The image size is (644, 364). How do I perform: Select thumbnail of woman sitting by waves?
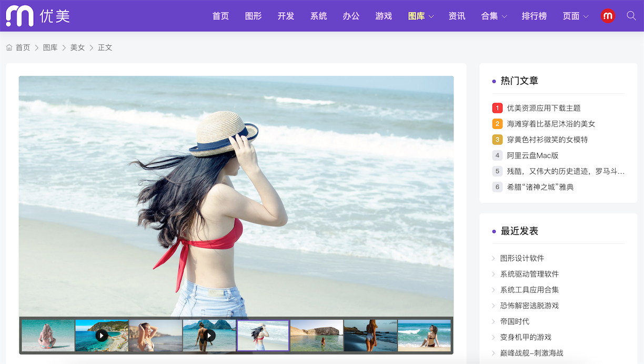click(424, 336)
